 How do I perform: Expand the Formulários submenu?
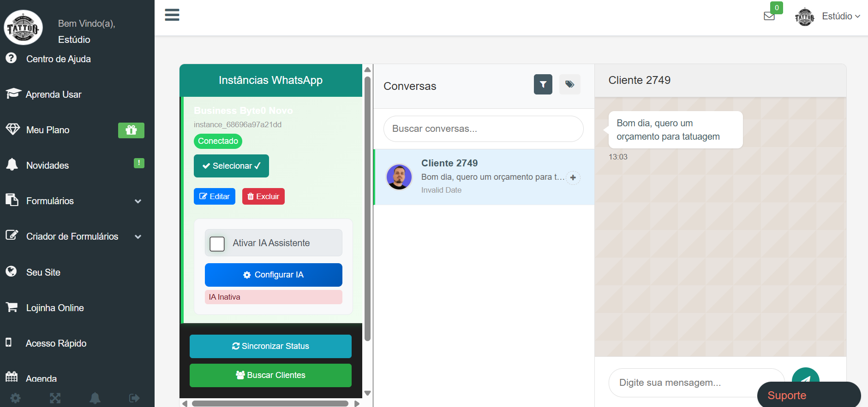[77, 201]
